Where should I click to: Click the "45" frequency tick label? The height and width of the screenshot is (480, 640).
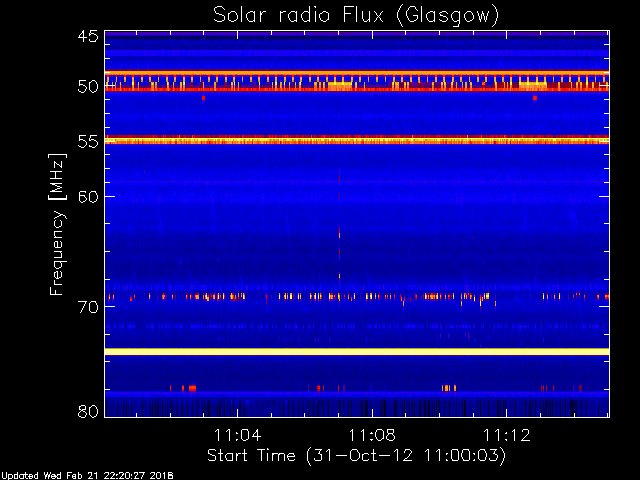pos(88,36)
